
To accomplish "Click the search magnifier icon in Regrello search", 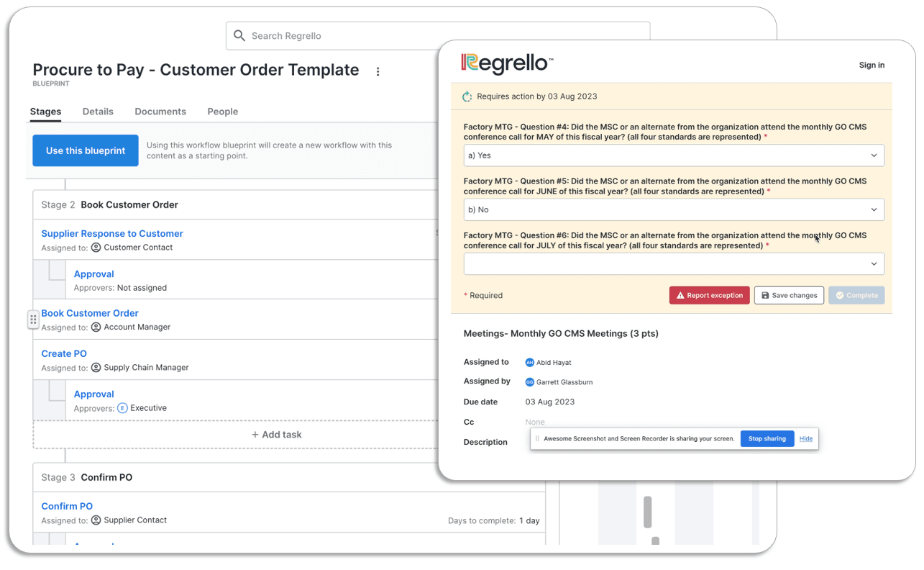I will tap(239, 35).
